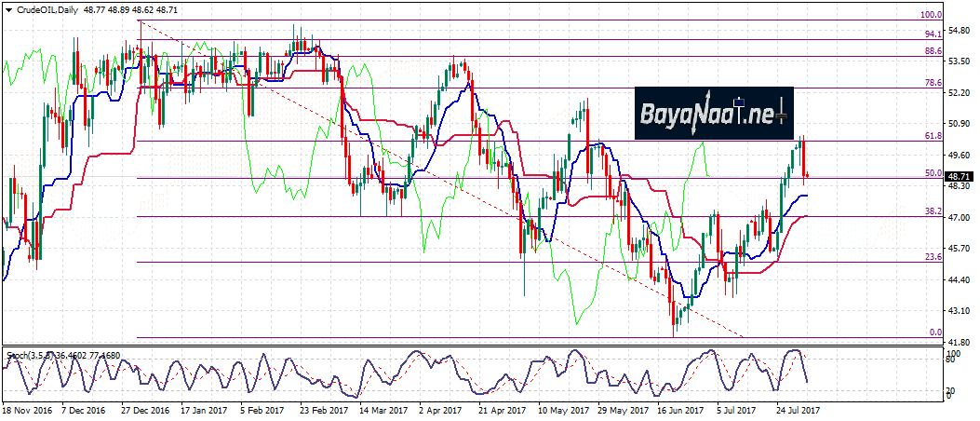Select the 0.0 Fibonacci level label
980x421 pixels.
(x=935, y=333)
